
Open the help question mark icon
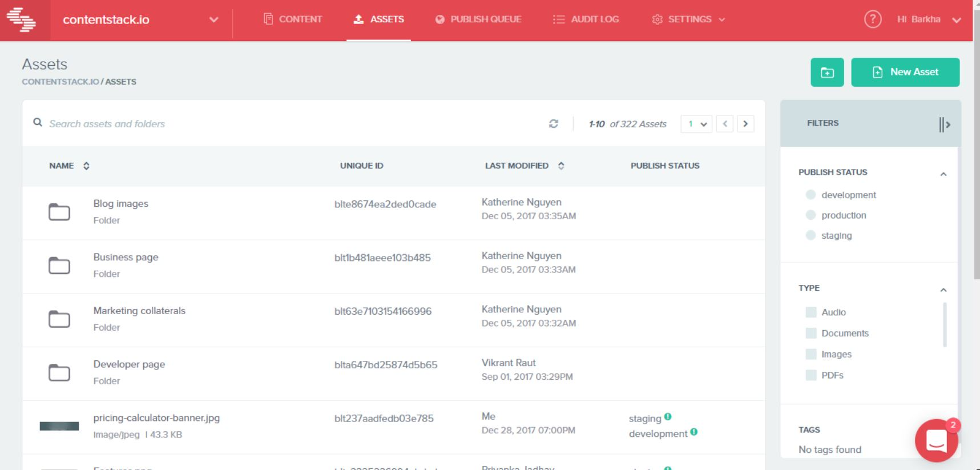[872, 19]
